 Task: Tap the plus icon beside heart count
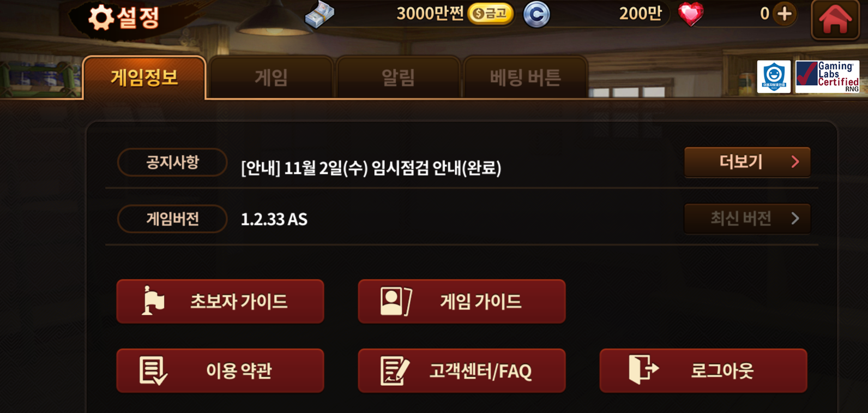(784, 14)
